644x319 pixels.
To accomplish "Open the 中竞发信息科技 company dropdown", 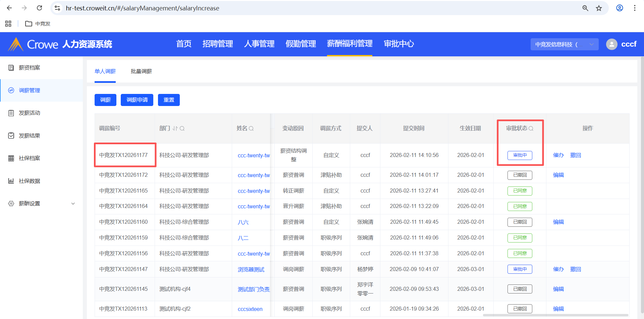I will 564,44.
